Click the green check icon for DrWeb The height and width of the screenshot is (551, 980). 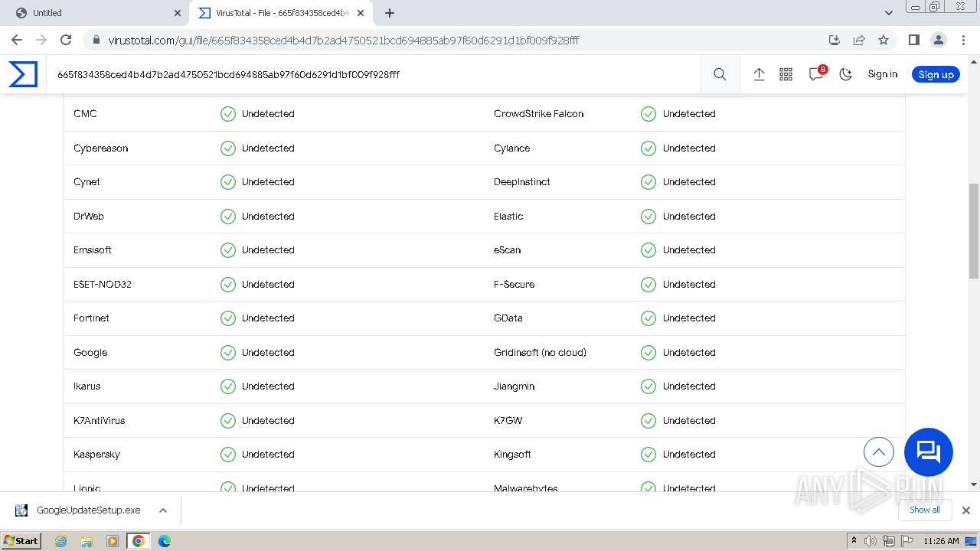tap(228, 217)
